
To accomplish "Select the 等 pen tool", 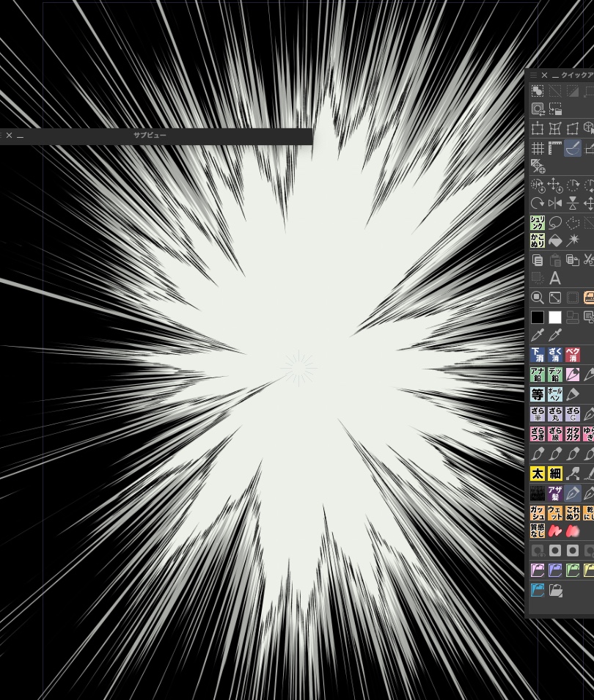I will pyautogui.click(x=538, y=394).
